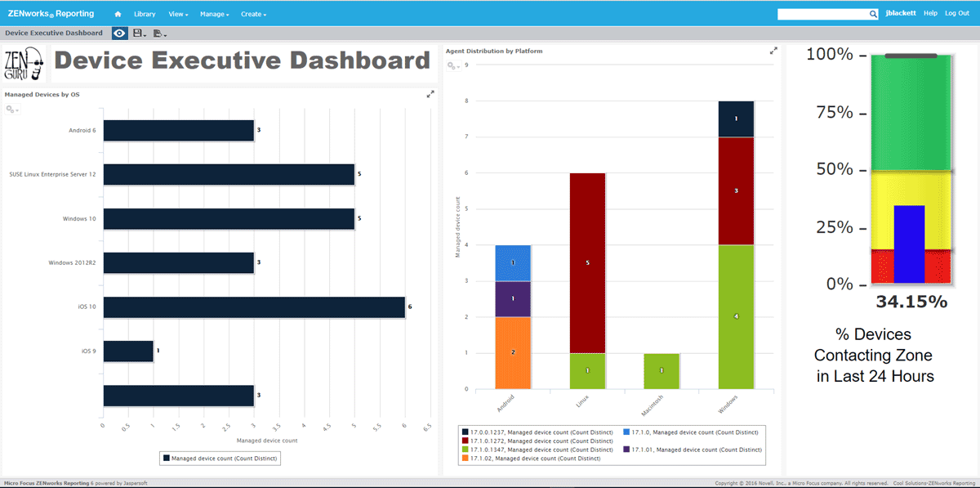Click the search magnifier icon
980x488 pixels.
(873, 14)
